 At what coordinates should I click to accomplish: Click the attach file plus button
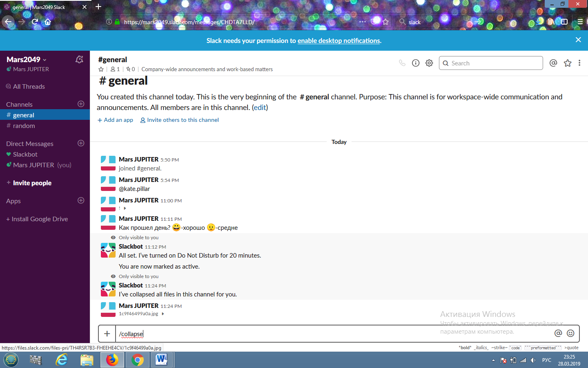(x=107, y=334)
